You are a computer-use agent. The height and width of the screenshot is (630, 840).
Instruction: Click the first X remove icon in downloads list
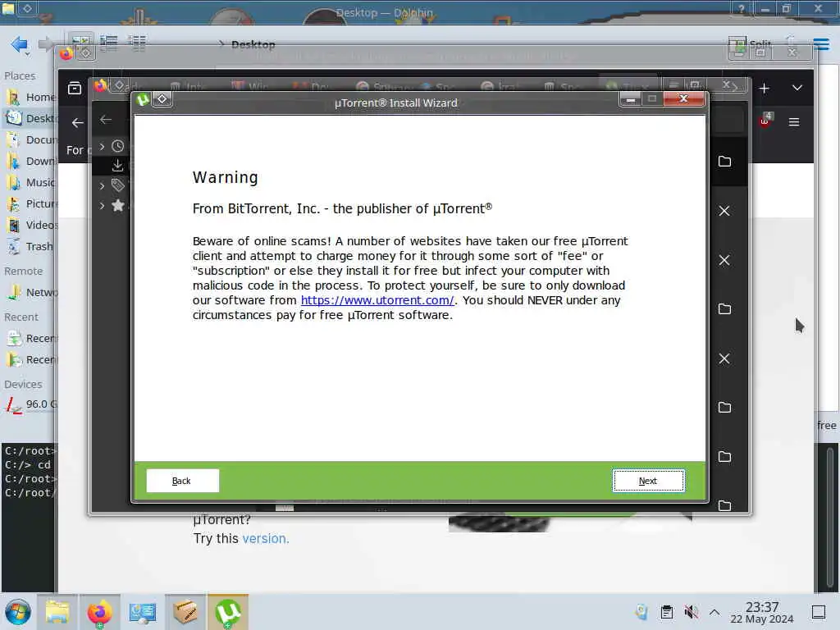click(724, 211)
